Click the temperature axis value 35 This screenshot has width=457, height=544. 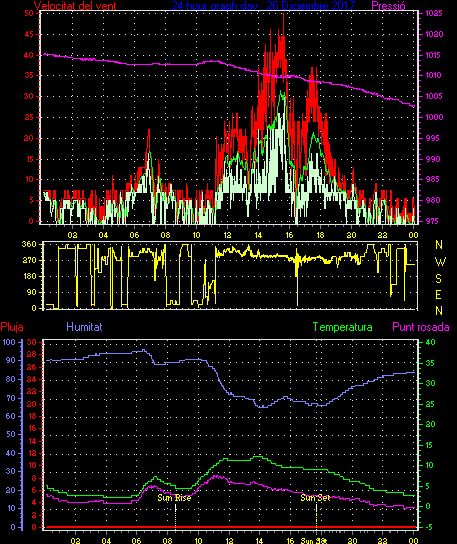point(430,363)
